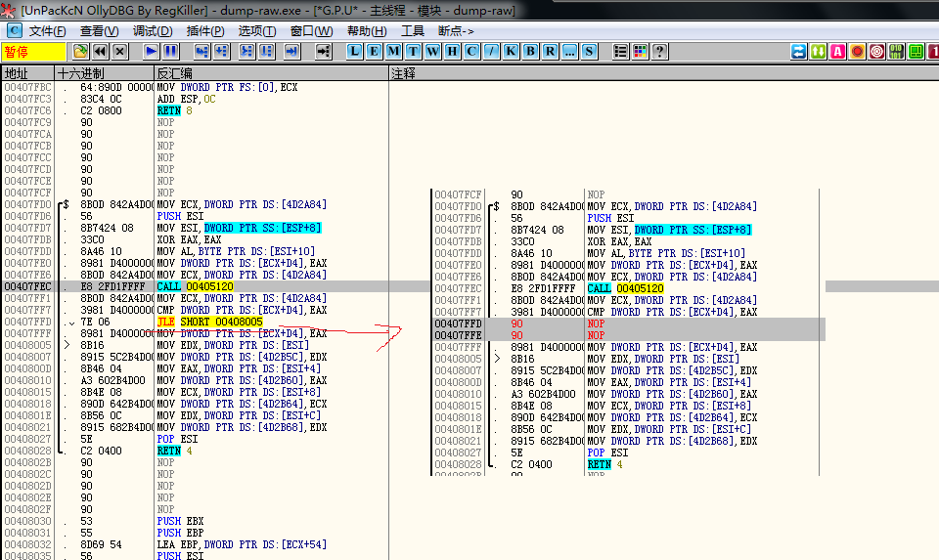Screen dimensions: 939x560
Task: Open References window with R button
Action: point(550,52)
